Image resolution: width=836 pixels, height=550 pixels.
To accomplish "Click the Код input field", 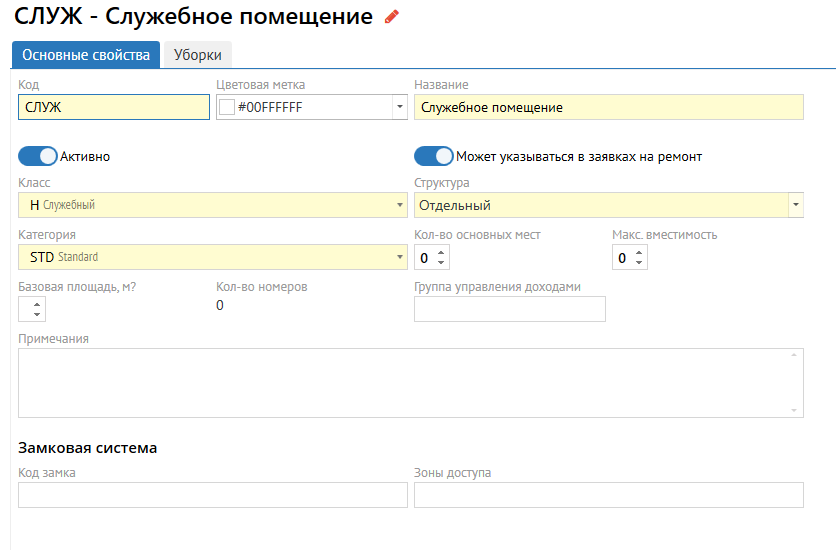I will 113,107.
